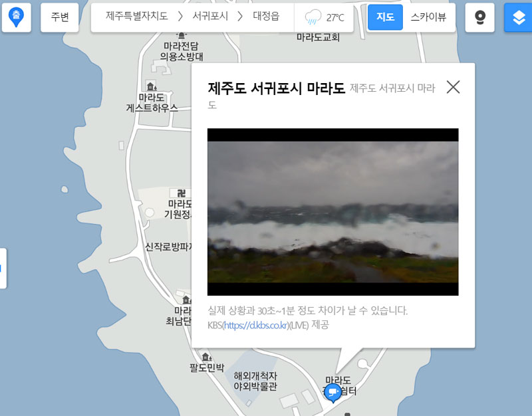The width and height of the screenshot is (532, 416).
Task: Open the 주변 nearby search button
Action: pos(60,17)
